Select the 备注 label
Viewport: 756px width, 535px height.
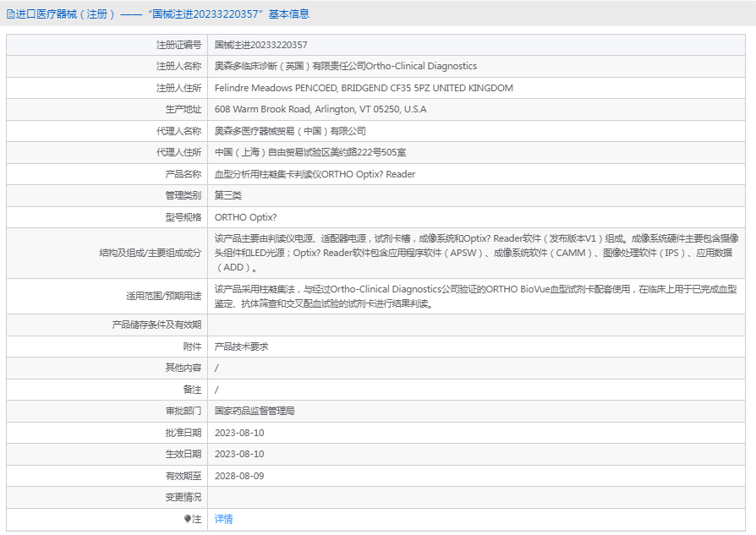[x=192, y=389]
